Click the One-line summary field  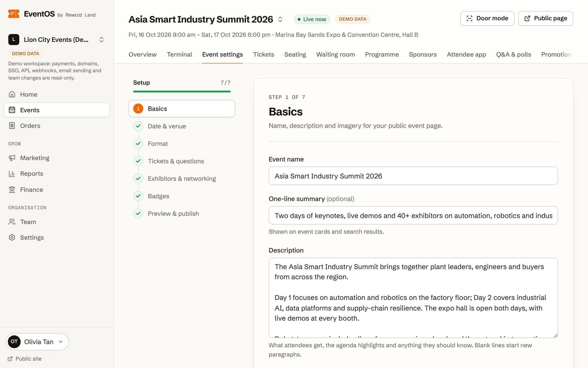click(413, 216)
